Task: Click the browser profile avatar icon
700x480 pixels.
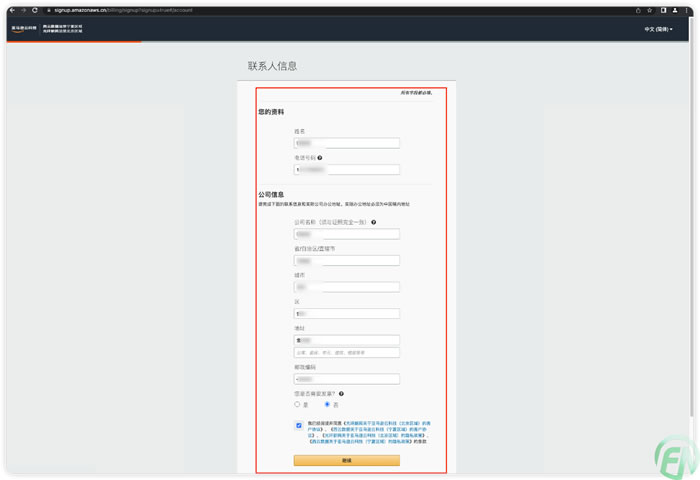Action: (675, 10)
